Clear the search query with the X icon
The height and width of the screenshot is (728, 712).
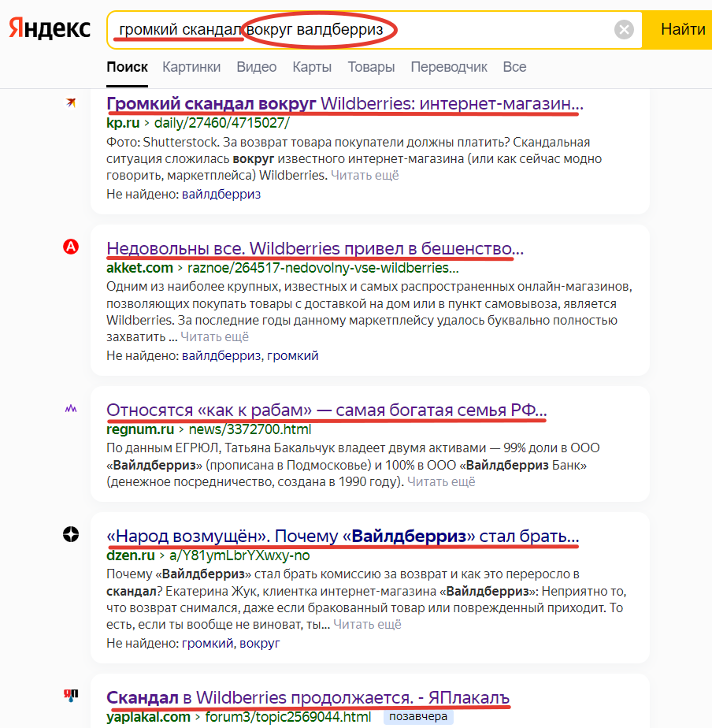click(x=624, y=30)
